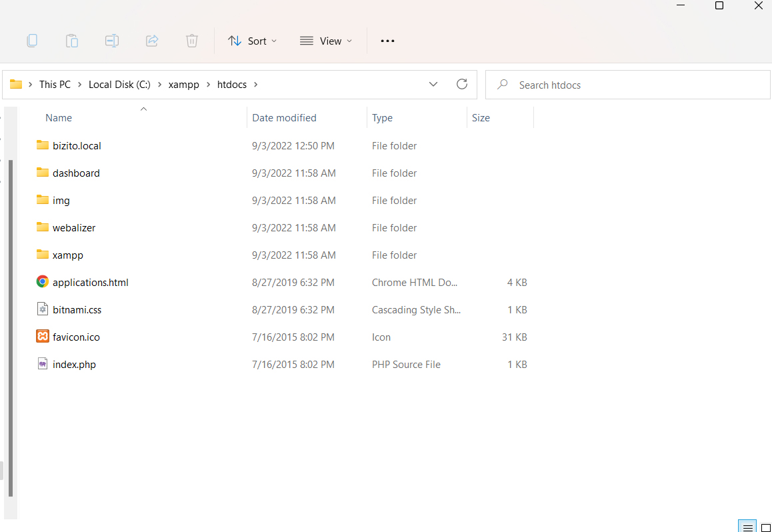The height and width of the screenshot is (532, 772).
Task: Open the Sort dropdown menu
Action: [x=252, y=41]
